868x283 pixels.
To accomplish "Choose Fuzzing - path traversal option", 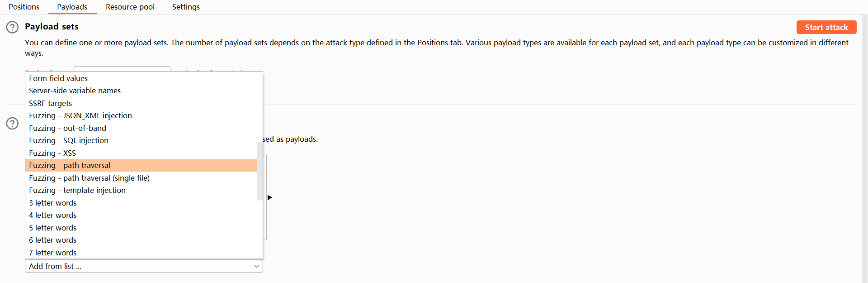I will tap(70, 165).
